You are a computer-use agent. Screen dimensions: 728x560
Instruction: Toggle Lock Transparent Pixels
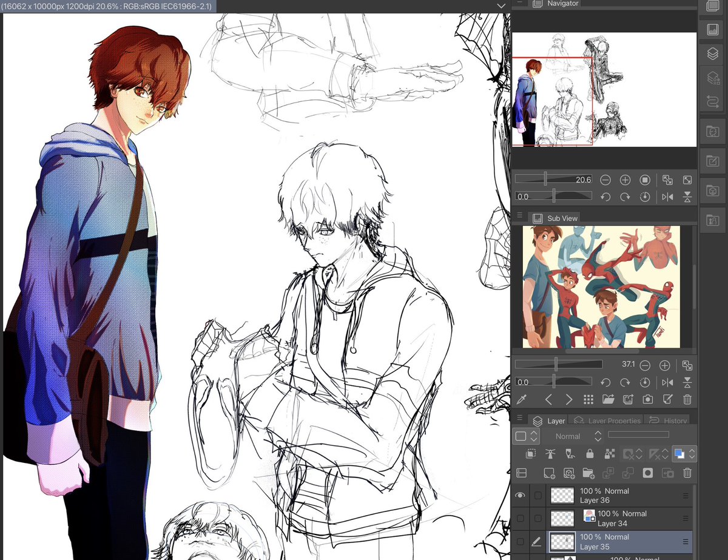point(610,454)
